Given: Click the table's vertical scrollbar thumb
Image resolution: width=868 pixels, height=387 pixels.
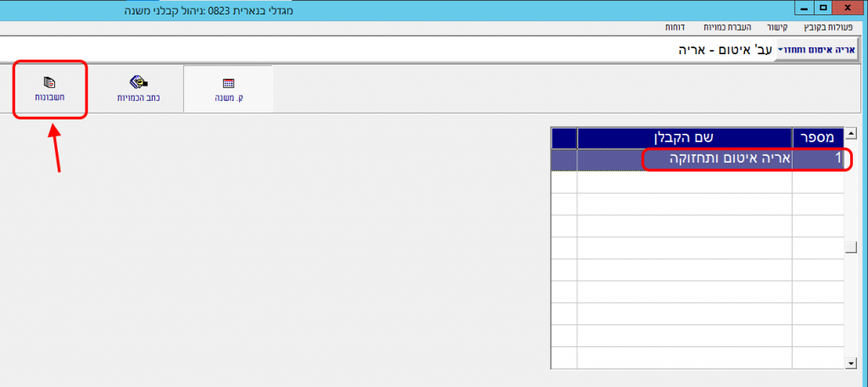Looking at the screenshot, I should coord(852,246).
